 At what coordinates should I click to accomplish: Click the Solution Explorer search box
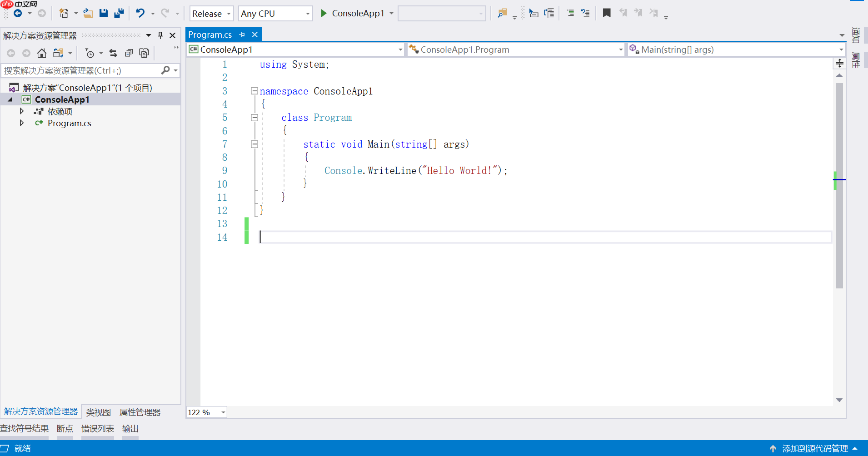pos(82,70)
